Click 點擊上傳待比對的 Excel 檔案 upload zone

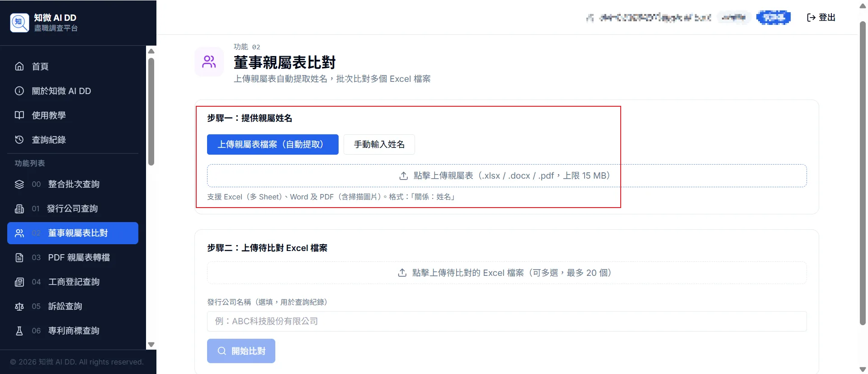[507, 273]
